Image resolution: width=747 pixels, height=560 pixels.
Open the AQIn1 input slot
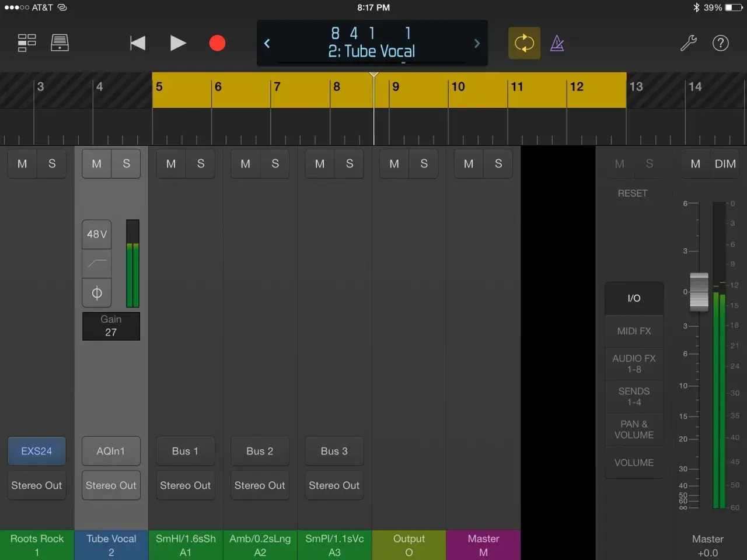[111, 451]
